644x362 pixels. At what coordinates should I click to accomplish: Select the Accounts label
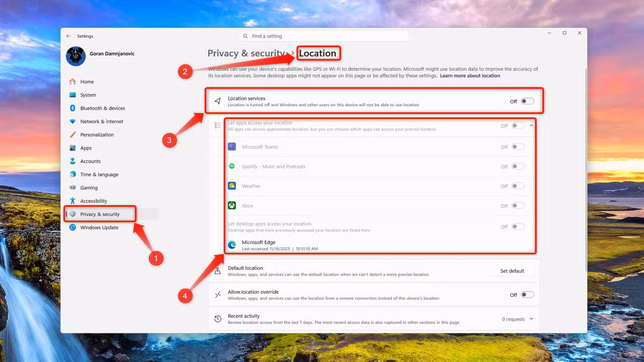(x=91, y=161)
